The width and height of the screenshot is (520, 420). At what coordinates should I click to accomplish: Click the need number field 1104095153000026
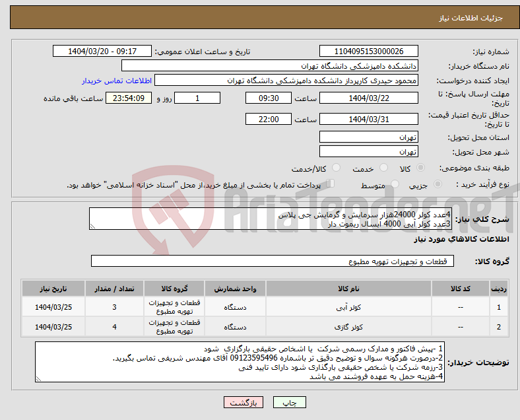click(x=368, y=51)
